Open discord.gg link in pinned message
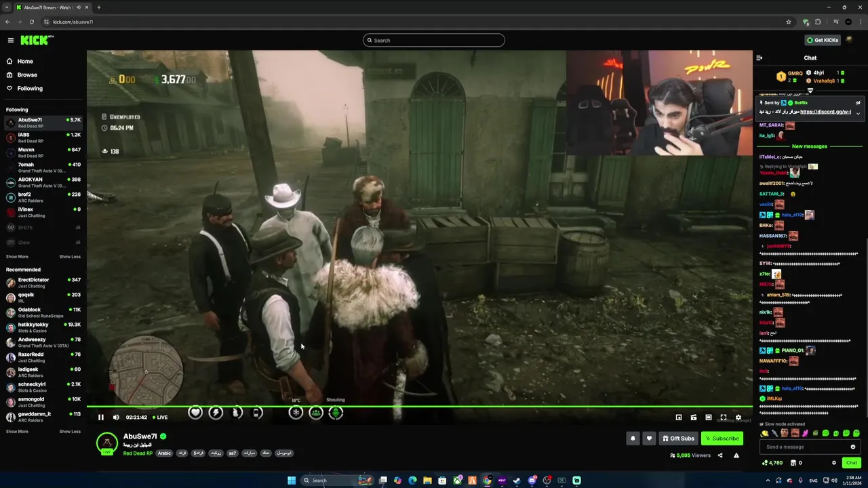This screenshot has width=868, height=488. [x=825, y=112]
